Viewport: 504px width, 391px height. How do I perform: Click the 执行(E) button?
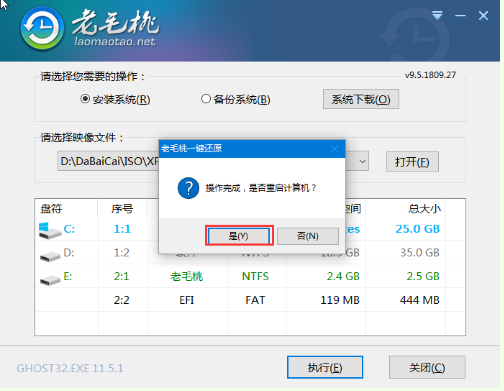[325, 367]
